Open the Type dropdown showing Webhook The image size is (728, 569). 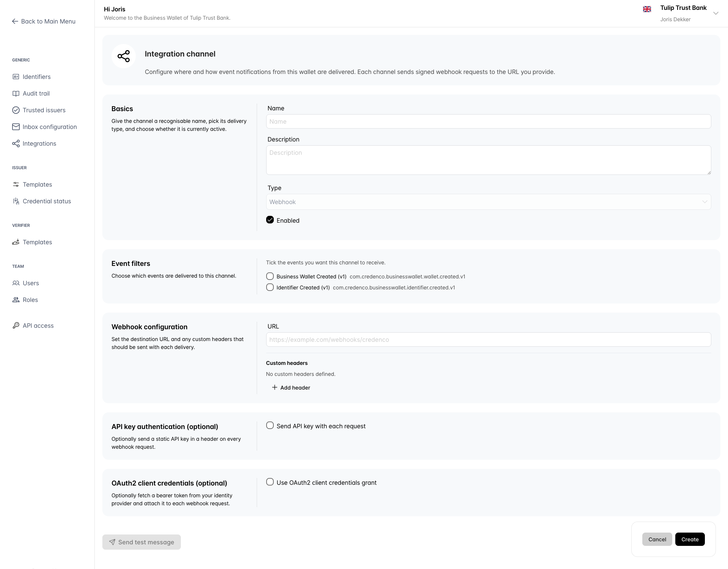[x=488, y=202]
